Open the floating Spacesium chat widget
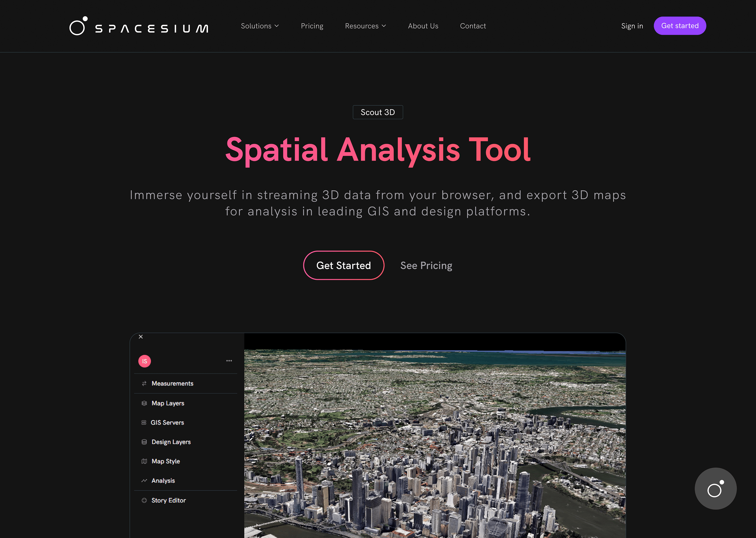This screenshot has height=538, width=756. coord(715,488)
